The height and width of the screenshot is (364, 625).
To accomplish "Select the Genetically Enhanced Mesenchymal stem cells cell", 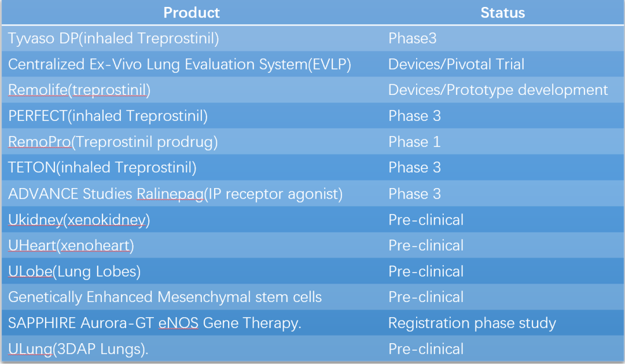I will coord(165,297).
